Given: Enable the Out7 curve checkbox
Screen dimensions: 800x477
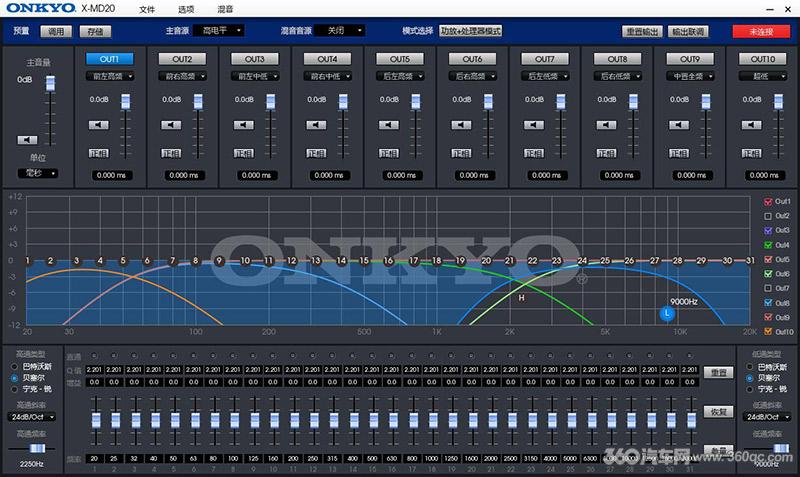Looking at the screenshot, I should click(768, 288).
